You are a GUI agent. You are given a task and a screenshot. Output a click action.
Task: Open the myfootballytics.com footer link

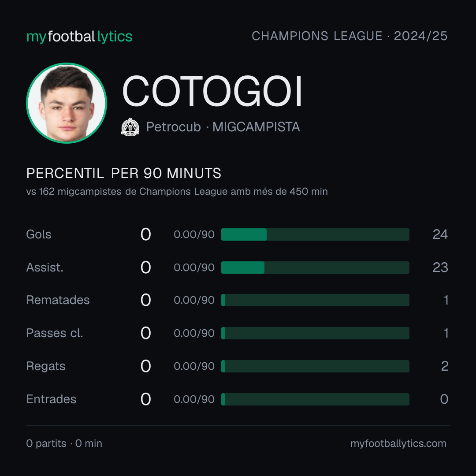point(398,443)
